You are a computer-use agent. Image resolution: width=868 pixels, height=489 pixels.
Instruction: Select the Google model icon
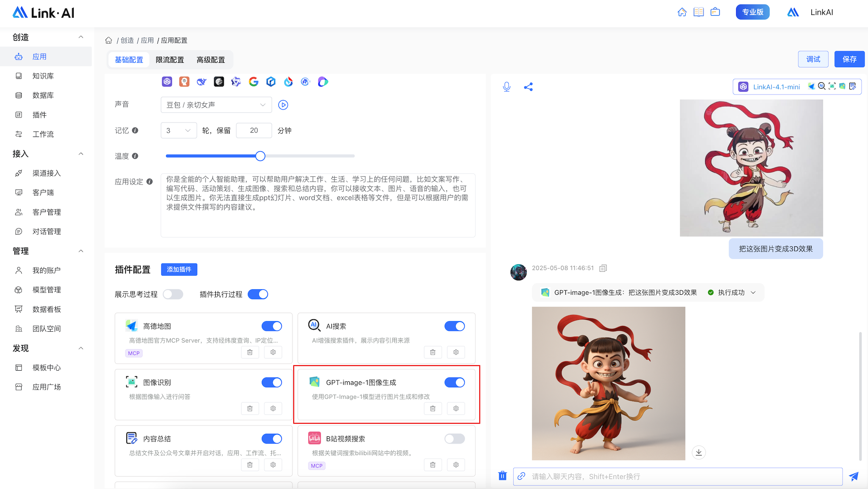coord(253,81)
